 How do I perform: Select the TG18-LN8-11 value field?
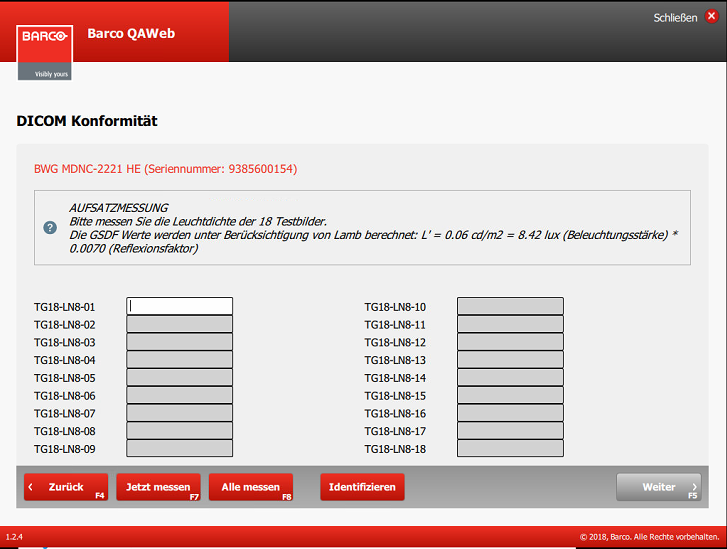pos(510,324)
